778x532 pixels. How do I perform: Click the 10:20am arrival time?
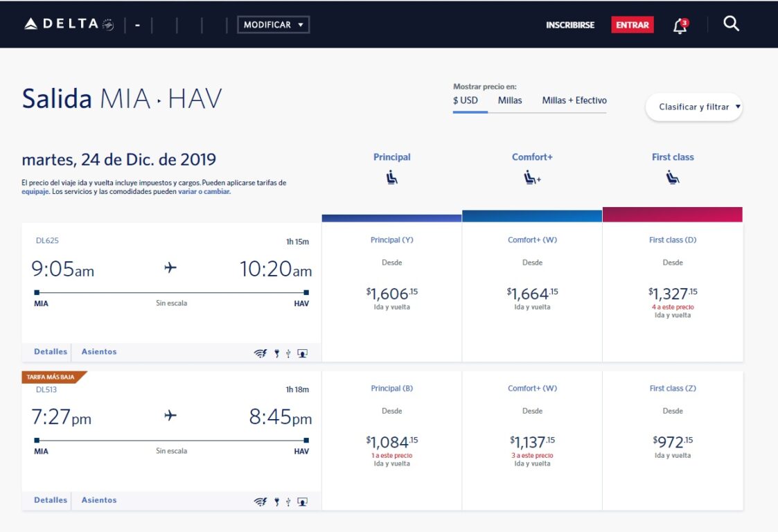click(x=276, y=269)
